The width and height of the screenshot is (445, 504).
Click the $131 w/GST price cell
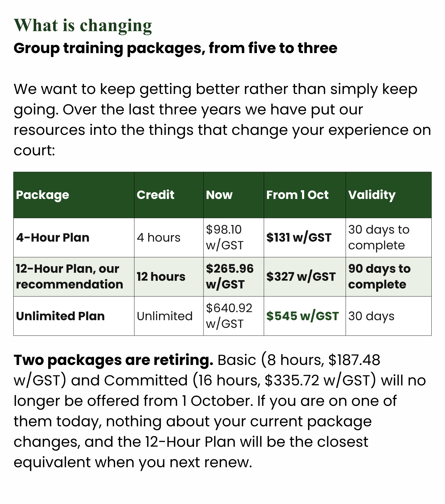tap(299, 237)
